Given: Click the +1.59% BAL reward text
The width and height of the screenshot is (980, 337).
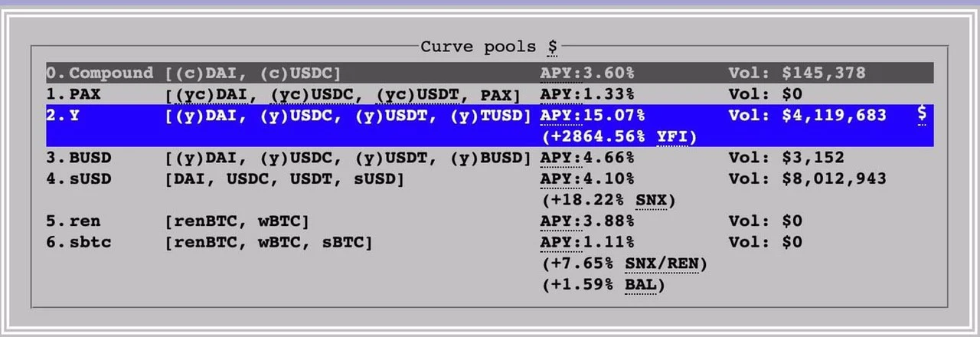Looking at the screenshot, I should pos(603,285).
